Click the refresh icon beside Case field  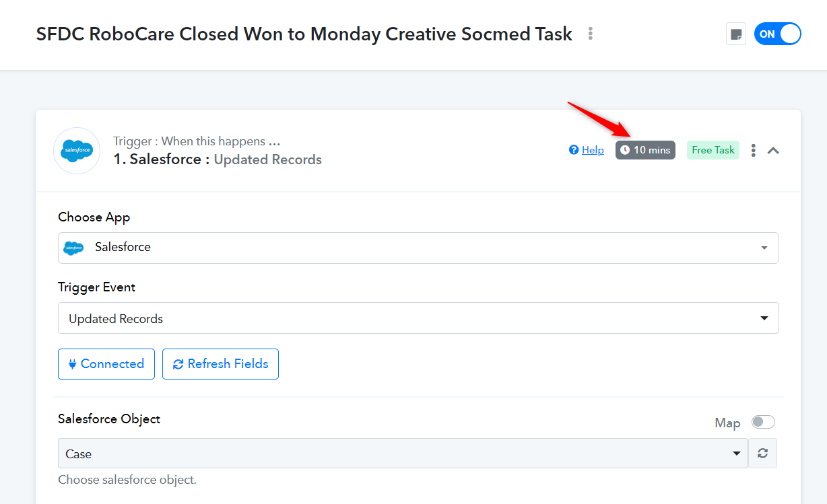(x=762, y=454)
